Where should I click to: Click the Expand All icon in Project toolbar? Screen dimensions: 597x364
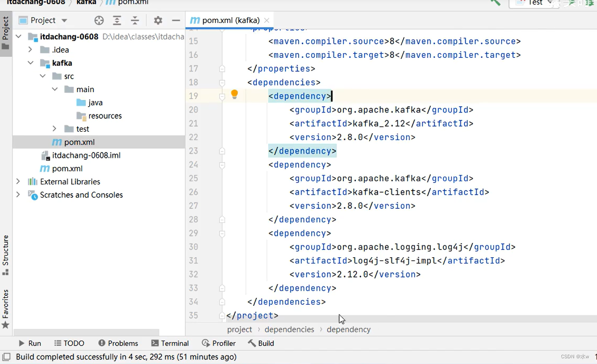[x=117, y=20]
